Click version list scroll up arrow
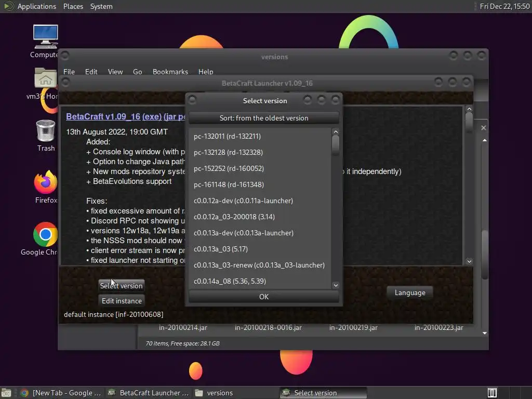The width and height of the screenshot is (532, 399). point(336,131)
